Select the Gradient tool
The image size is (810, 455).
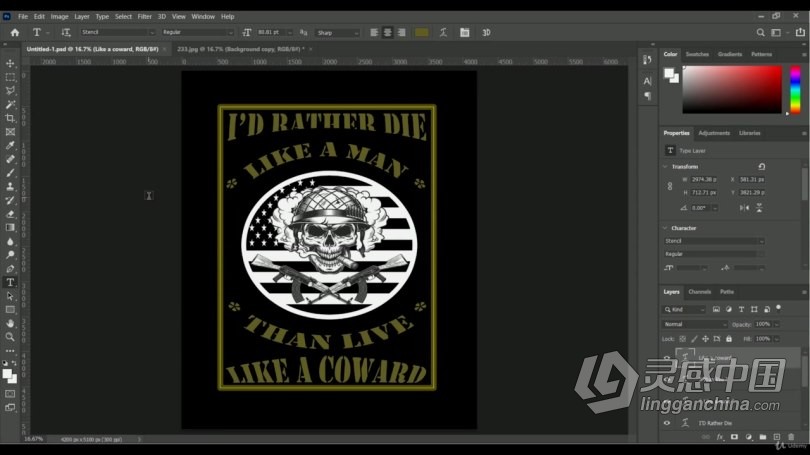coord(10,228)
